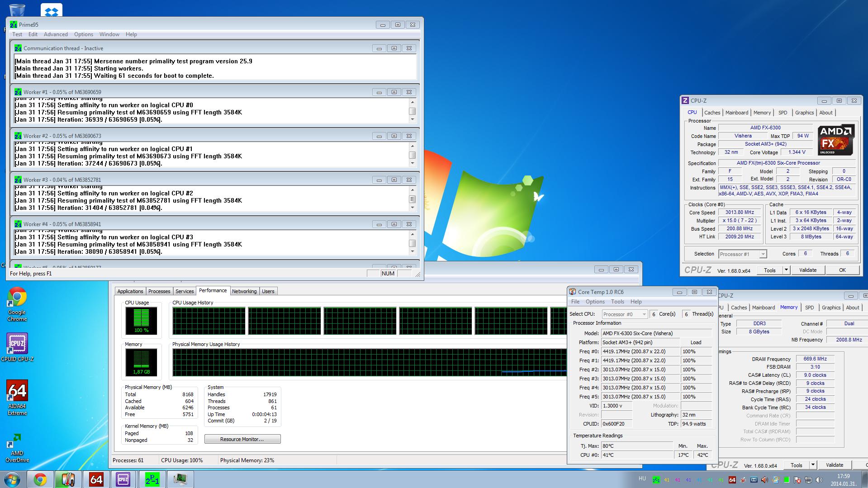Switch to Processes tab in Task Manager
868x488 pixels.
pyautogui.click(x=159, y=291)
